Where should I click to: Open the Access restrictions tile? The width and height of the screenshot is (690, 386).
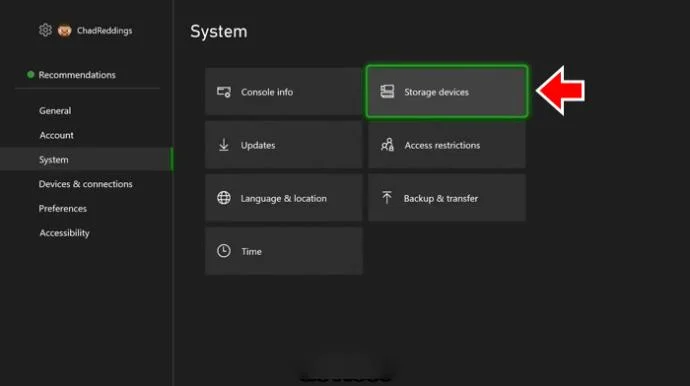click(447, 145)
